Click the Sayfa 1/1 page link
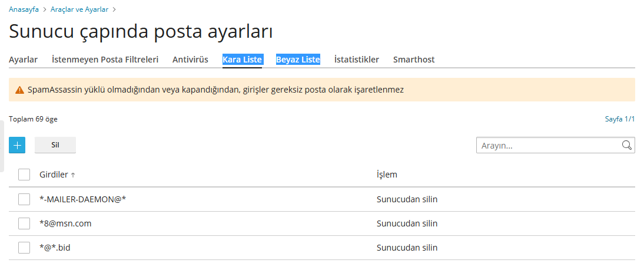644x263 pixels. click(620, 119)
